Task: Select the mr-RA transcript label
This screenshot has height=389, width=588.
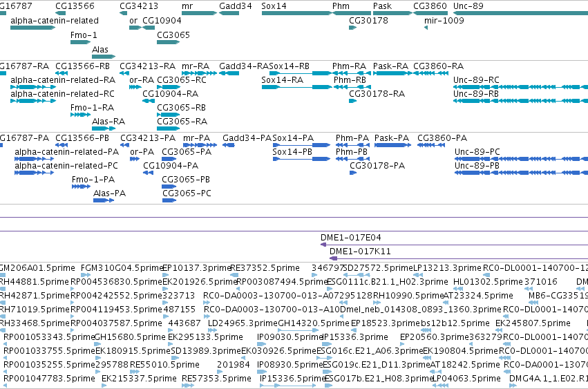Action: point(196,66)
